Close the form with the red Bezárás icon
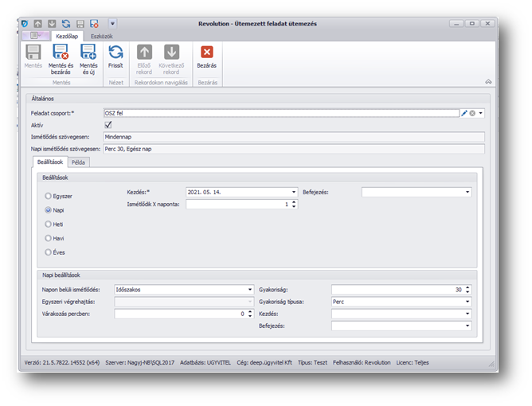Screen dimensions: 532x406 (207, 53)
